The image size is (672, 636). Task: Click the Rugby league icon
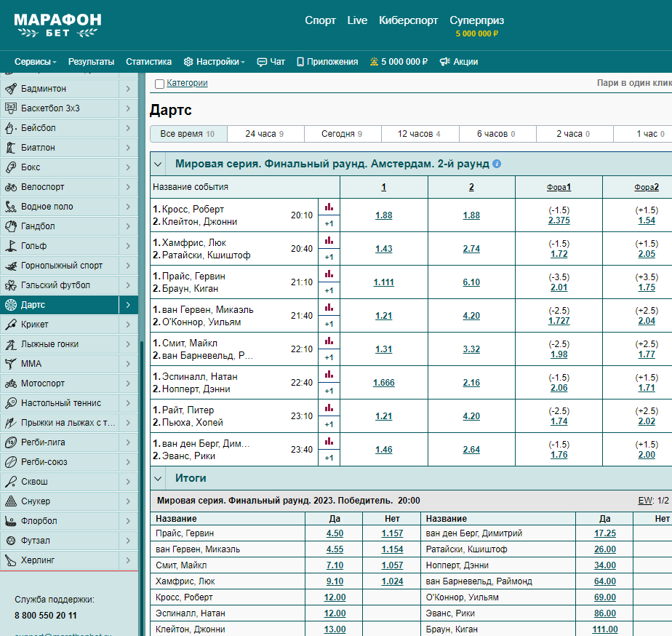click(x=11, y=442)
